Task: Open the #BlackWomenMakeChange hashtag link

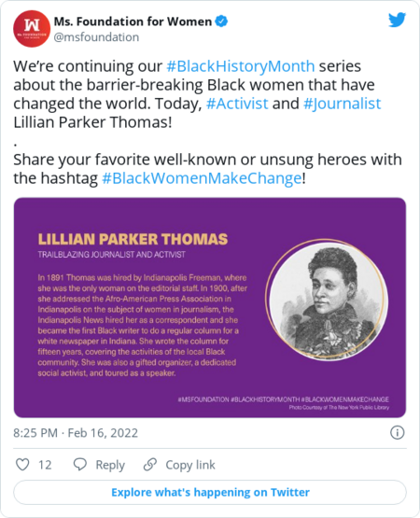Action: click(x=202, y=178)
